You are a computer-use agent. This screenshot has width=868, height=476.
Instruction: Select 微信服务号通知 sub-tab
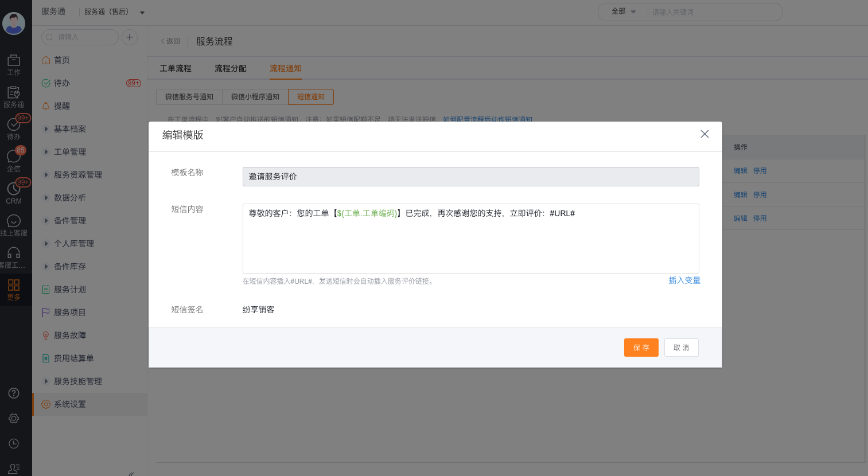point(189,97)
